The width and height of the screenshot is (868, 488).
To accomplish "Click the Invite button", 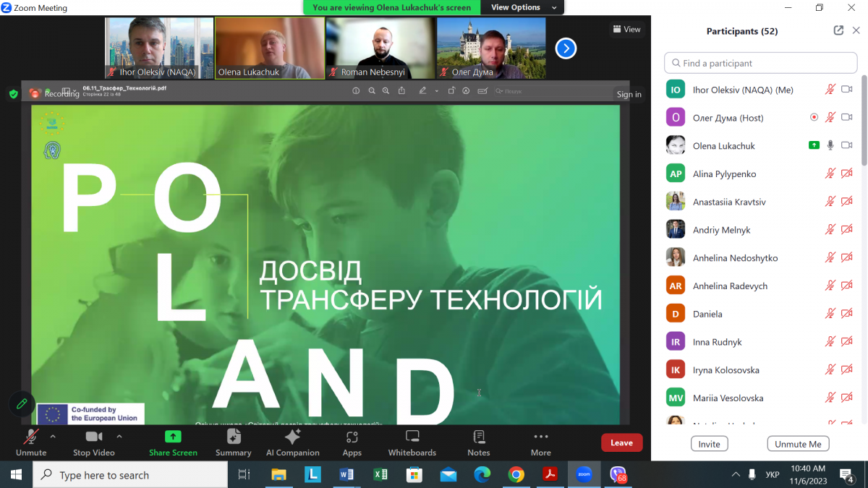I will tap(709, 444).
